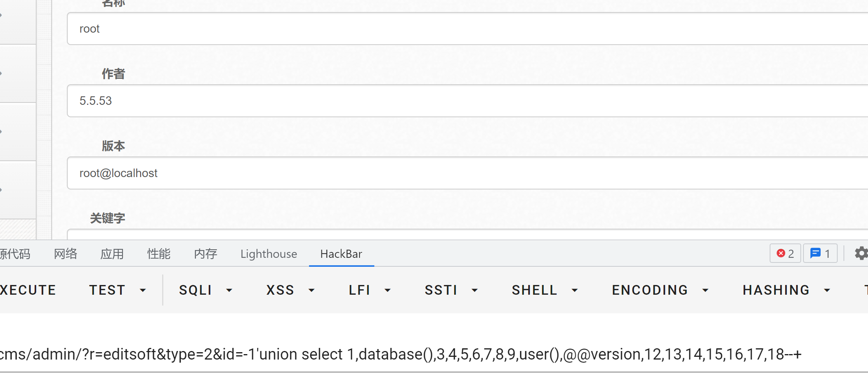Open the blue issues message badge
The image size is (868, 391).
tap(820, 254)
